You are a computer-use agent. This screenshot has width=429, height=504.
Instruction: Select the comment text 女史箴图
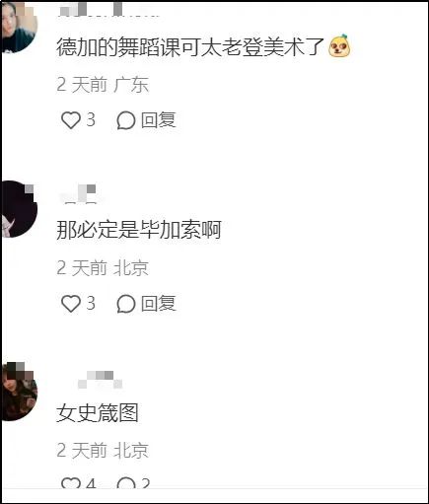pyautogui.click(x=98, y=413)
